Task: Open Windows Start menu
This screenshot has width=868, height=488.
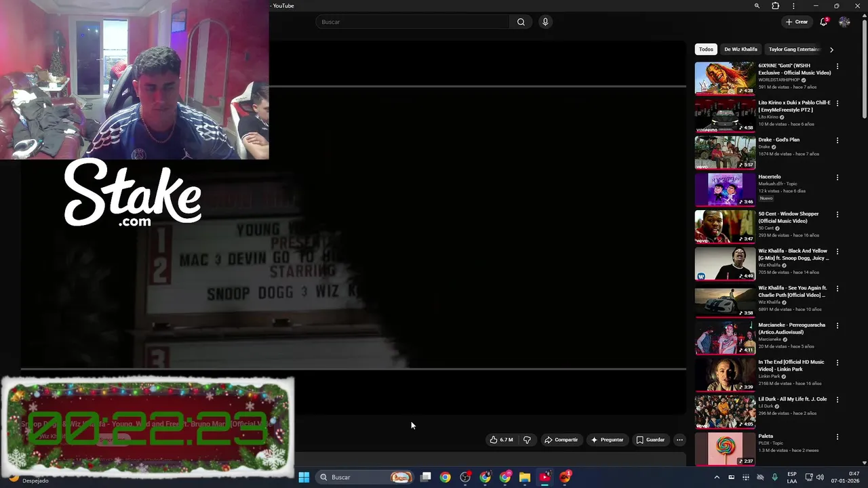Action: point(304,477)
